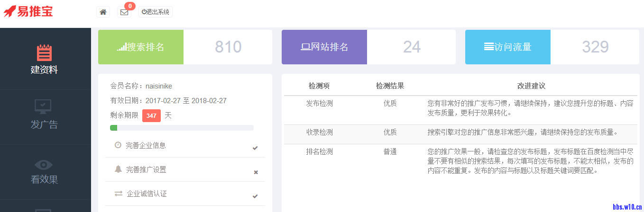Screen dimensions: 644x212
Task: Click the X mark for 完善推广设置
Action: 256,172
